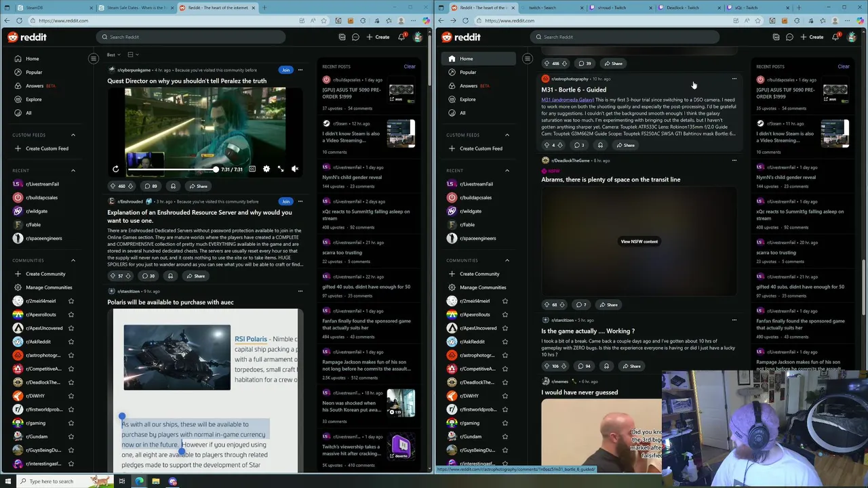
Task: Unmute the Cyberpunk video player
Action: click(x=295, y=169)
